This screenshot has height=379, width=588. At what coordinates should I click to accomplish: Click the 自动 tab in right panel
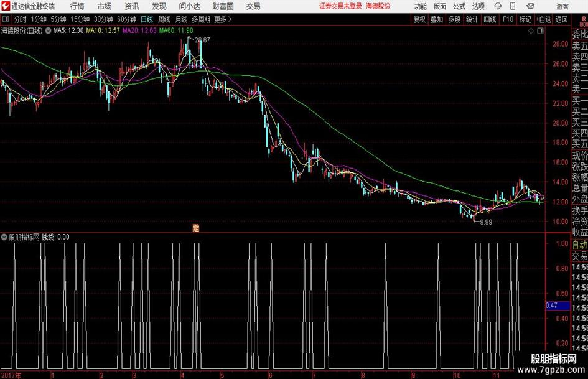(580, 245)
